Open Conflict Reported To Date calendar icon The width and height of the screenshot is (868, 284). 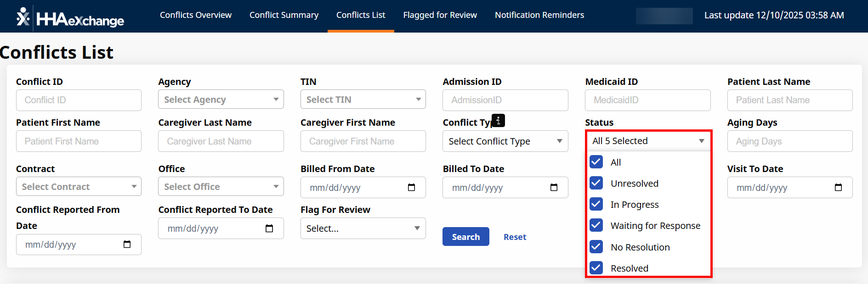pos(269,228)
